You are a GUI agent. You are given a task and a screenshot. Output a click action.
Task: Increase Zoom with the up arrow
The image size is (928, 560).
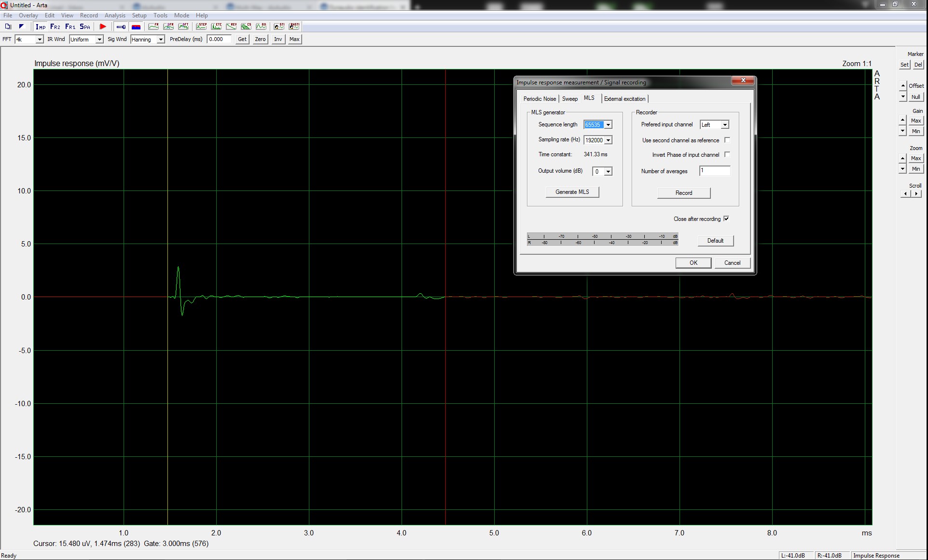tap(903, 158)
